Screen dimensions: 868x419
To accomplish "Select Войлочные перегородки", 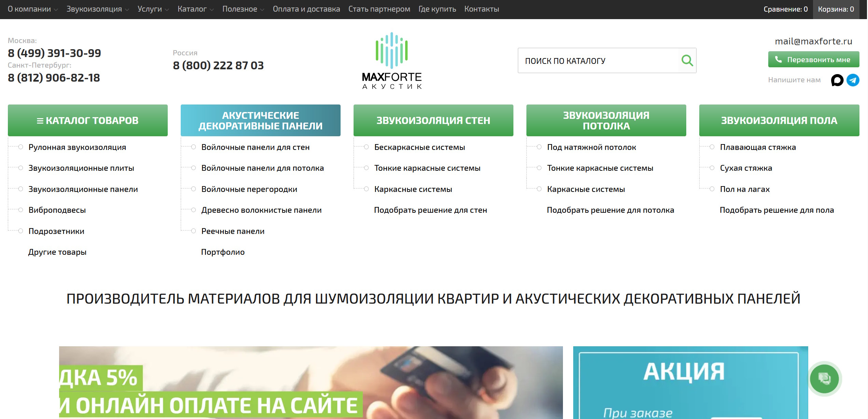I will click(x=249, y=189).
